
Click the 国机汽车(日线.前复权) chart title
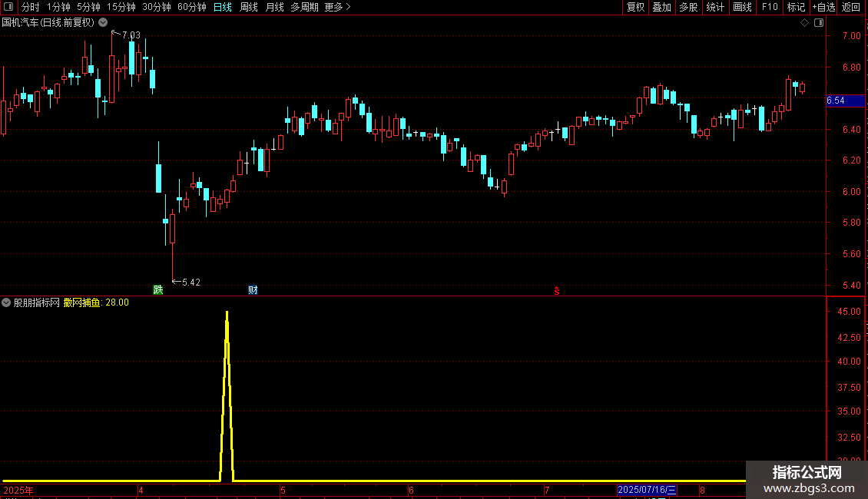(48, 23)
